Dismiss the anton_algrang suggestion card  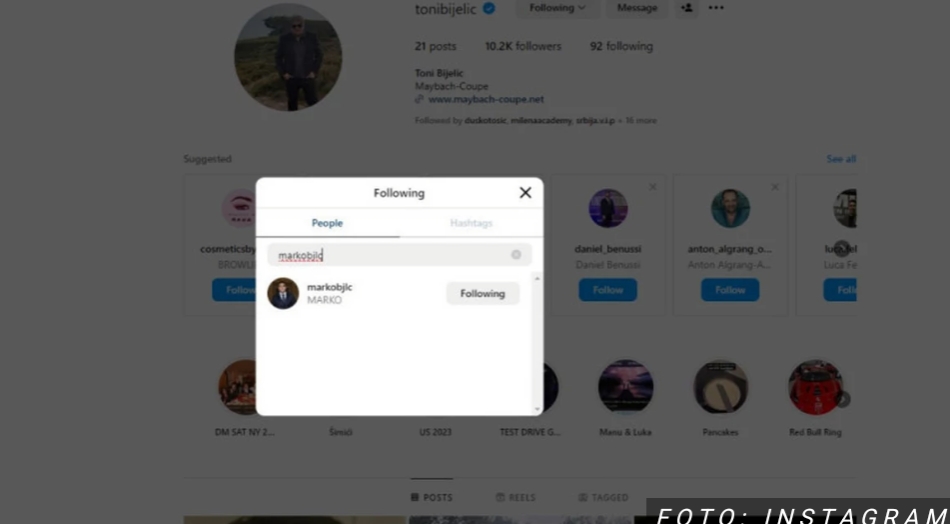(775, 187)
